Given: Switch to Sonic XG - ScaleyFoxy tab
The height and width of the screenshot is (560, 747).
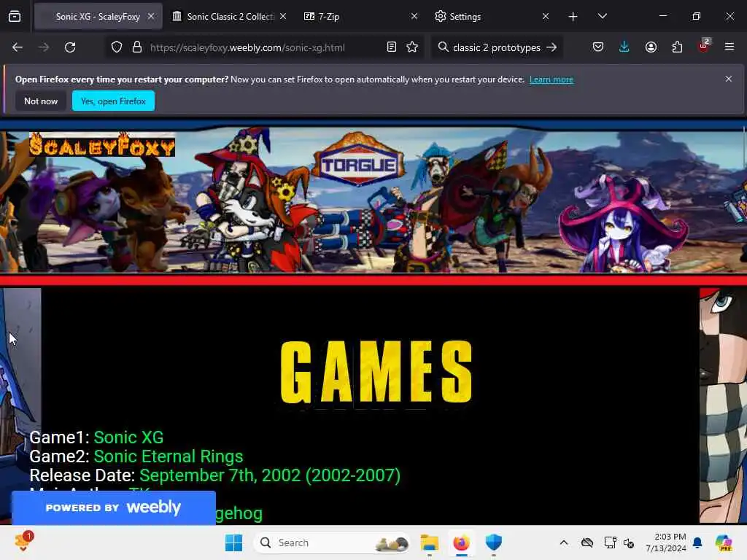Looking at the screenshot, I should click(x=98, y=17).
